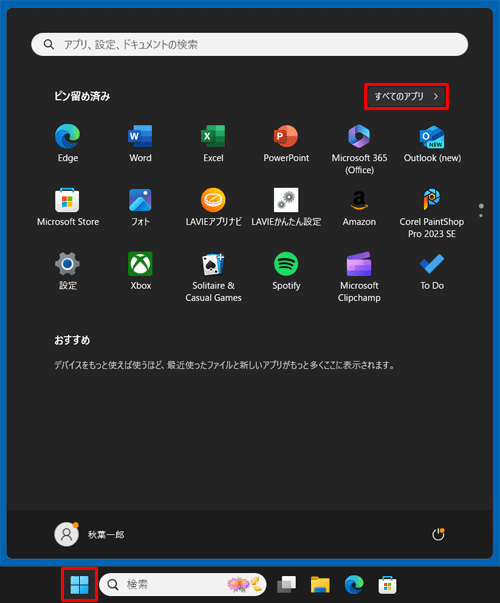The width and height of the screenshot is (500, 603).
Task: Expand すべてのアプリ list
Action: tap(406, 96)
